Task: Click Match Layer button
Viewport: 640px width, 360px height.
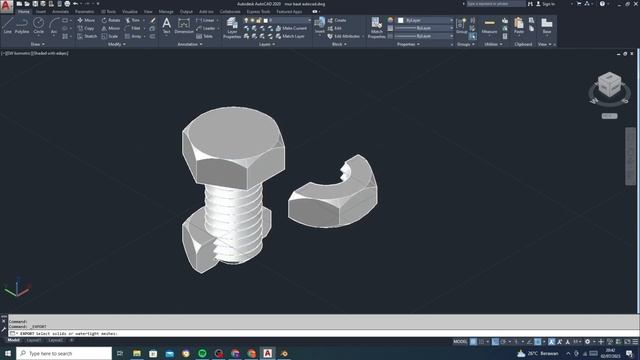Action: (290, 36)
